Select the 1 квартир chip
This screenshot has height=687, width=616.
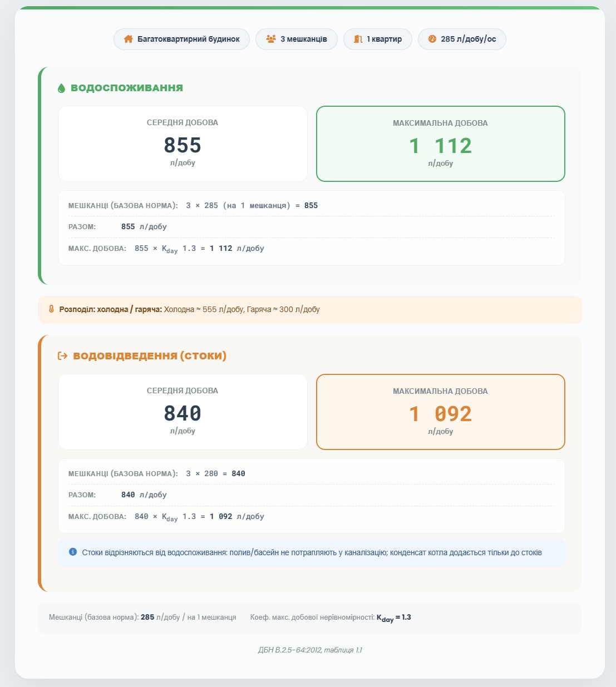[378, 39]
